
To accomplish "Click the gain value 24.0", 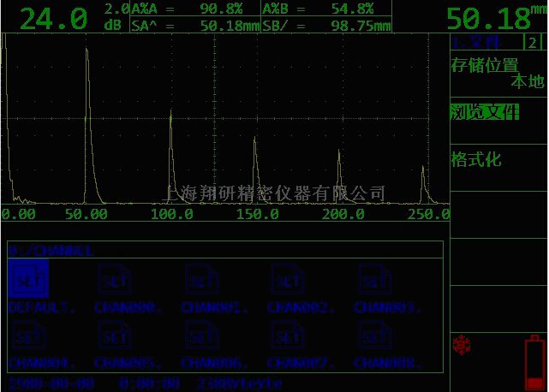I will (54, 19).
